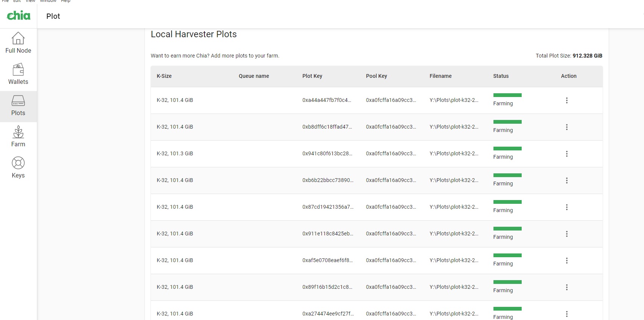Screen dimensions: 644x320
Task: Open the Full Node page
Action: point(18,43)
